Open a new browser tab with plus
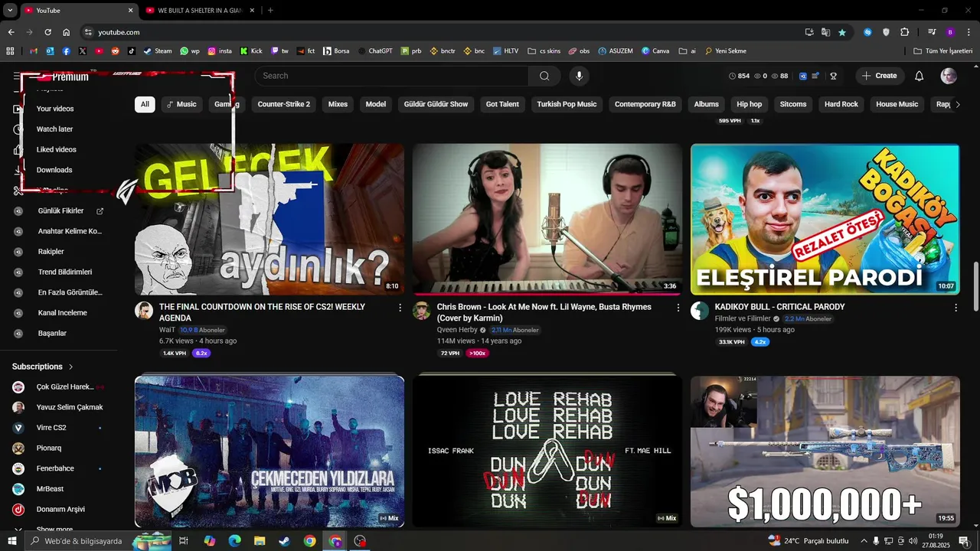Screen dimensions: 980x551 click(270, 11)
